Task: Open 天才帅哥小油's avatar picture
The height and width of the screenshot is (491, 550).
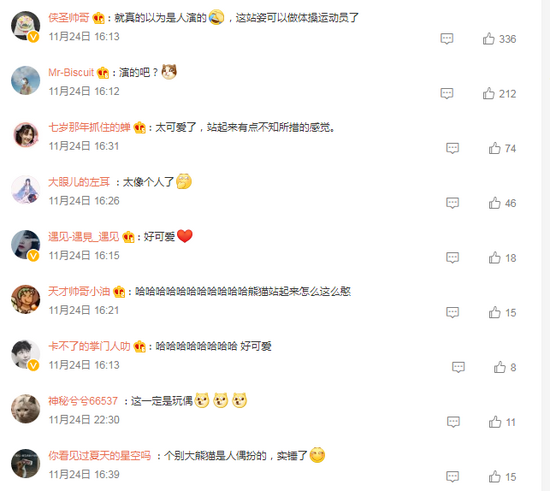Action: tap(26, 299)
